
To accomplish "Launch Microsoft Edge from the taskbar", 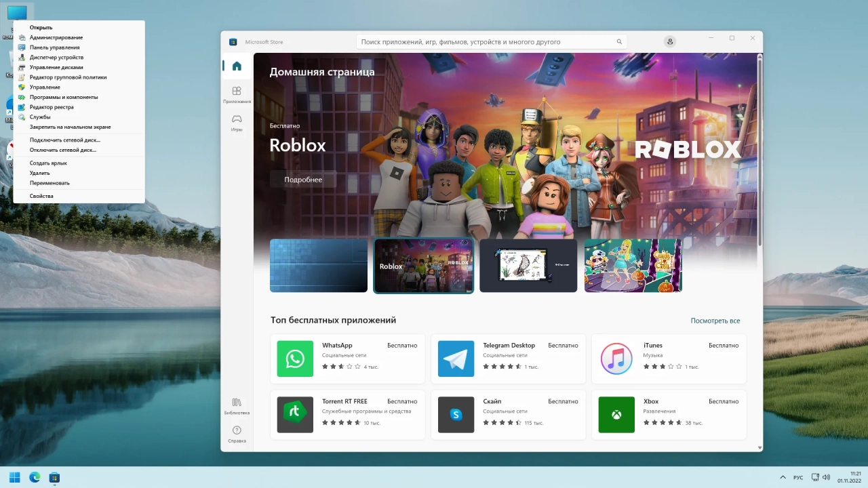I will point(35,477).
